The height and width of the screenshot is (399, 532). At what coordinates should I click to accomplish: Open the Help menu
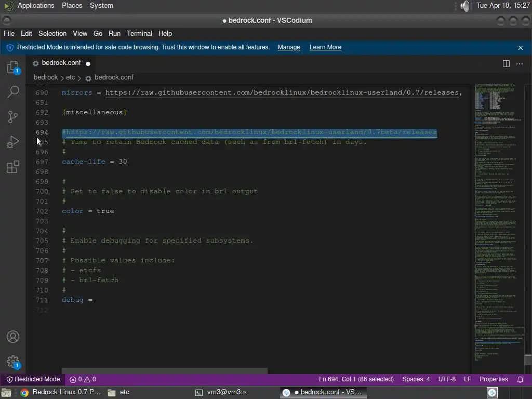[165, 34]
